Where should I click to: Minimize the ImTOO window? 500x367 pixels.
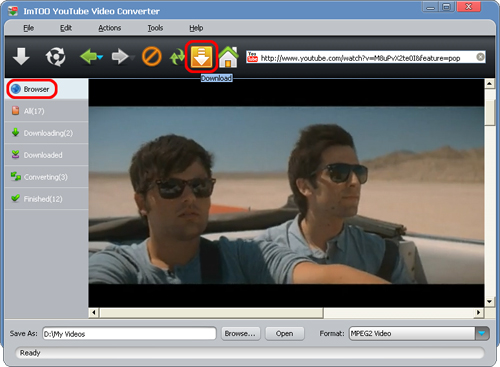pyautogui.click(x=430, y=7)
